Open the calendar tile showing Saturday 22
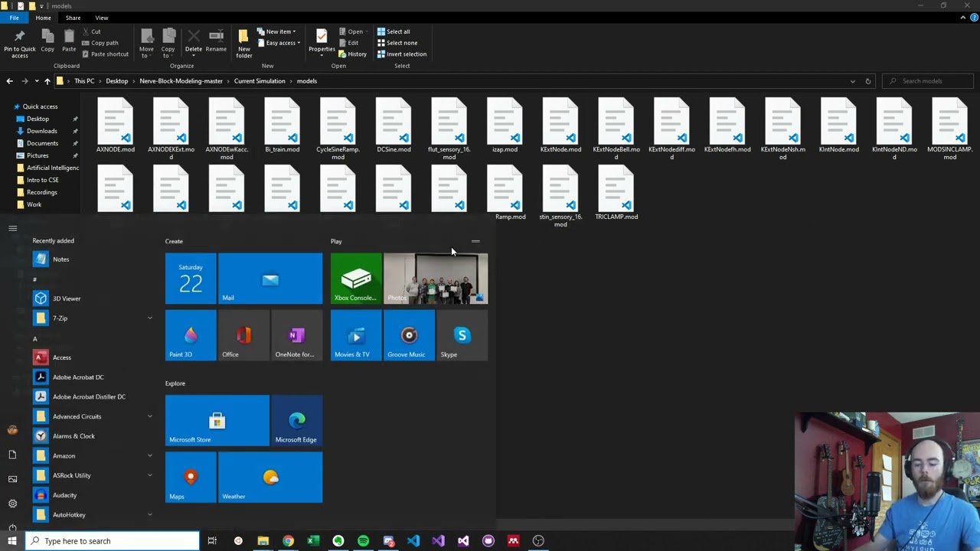 191,279
